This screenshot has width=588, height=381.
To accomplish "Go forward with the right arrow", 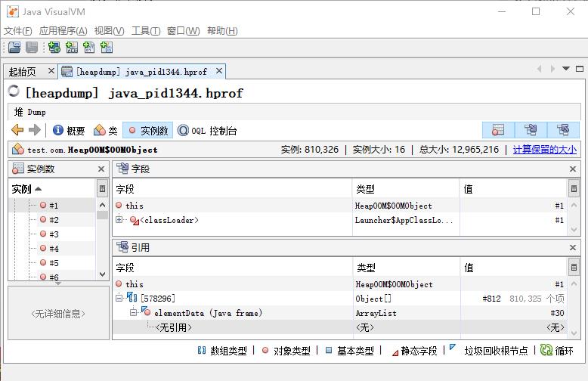I will tap(35, 130).
